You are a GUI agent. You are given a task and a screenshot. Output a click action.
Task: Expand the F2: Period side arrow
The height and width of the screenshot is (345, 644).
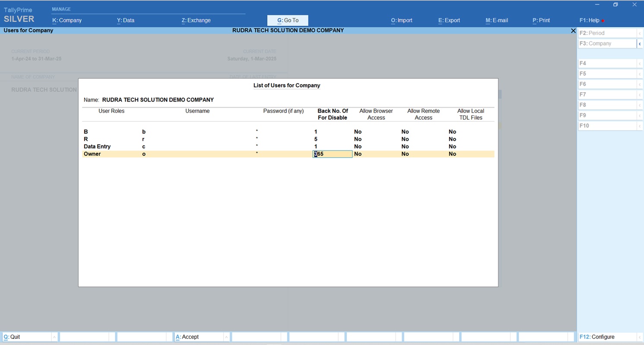pyautogui.click(x=640, y=33)
